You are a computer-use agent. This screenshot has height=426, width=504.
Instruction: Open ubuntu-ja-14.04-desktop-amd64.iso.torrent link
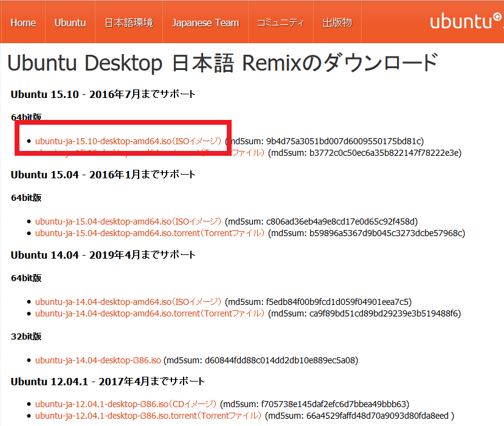pyautogui.click(x=150, y=313)
